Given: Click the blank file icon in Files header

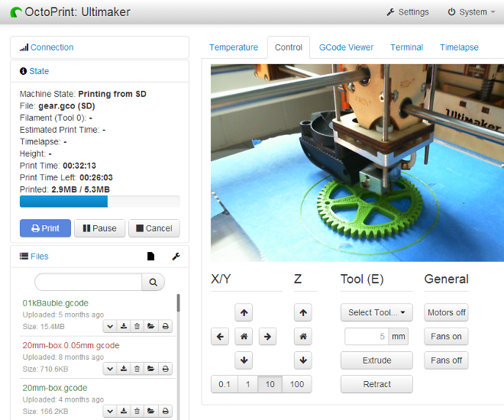Looking at the screenshot, I should click(150, 256).
